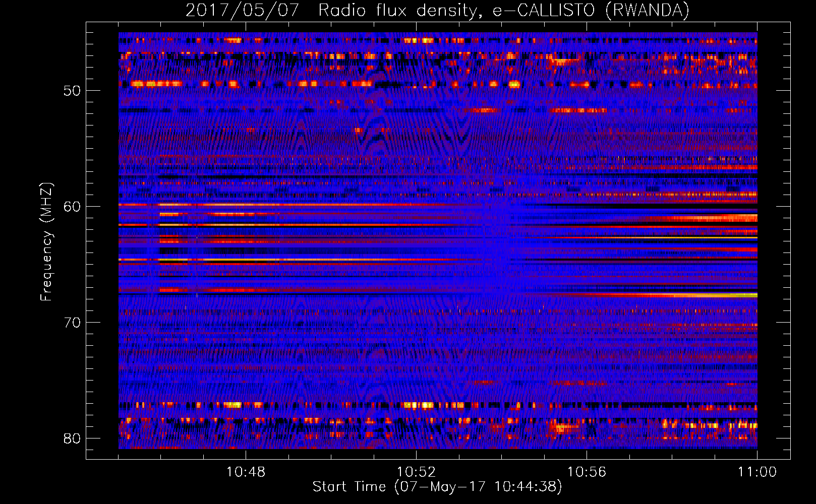816x504 pixels.
Task: Click the "Frequency (MHZ)" axis label
Action: [46, 242]
